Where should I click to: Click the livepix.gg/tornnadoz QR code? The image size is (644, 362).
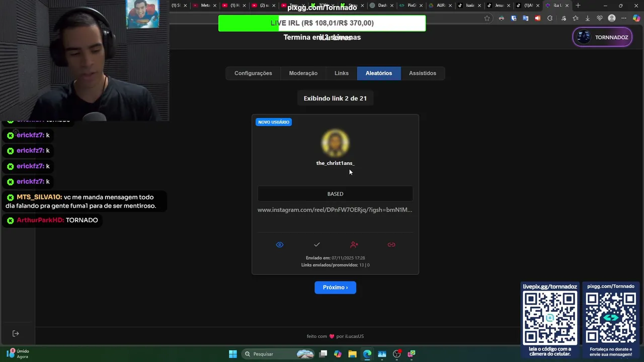(x=550, y=318)
